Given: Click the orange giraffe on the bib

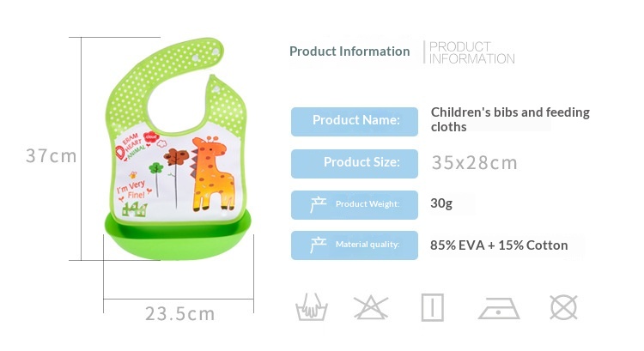Looking at the screenshot, I should pos(212,174).
